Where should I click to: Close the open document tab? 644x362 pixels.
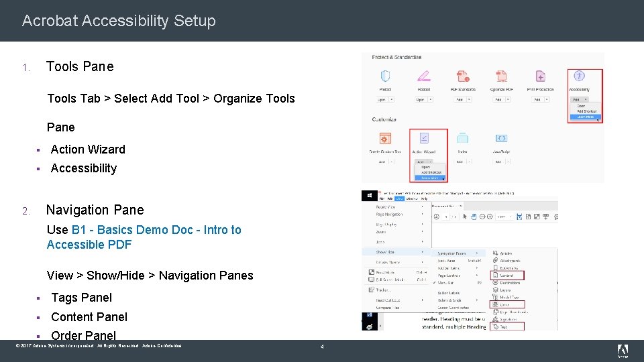[460, 206]
